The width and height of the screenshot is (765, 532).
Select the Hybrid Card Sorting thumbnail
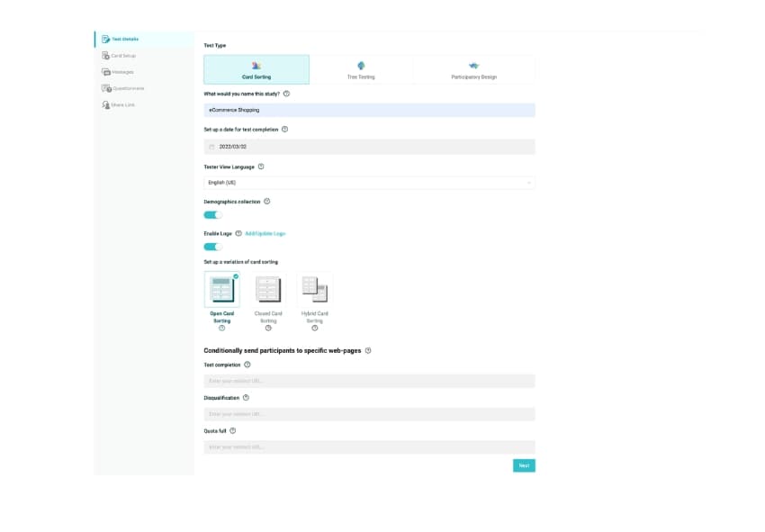click(x=314, y=288)
